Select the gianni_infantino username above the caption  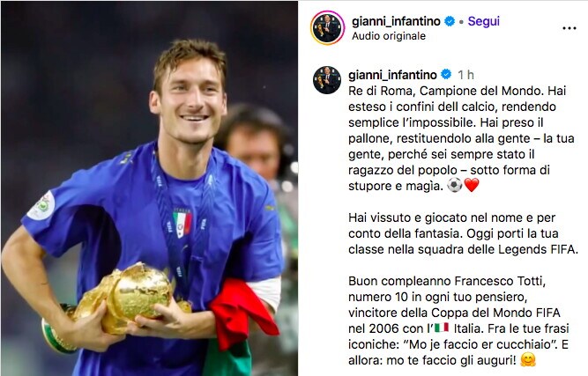pyautogui.click(x=392, y=75)
